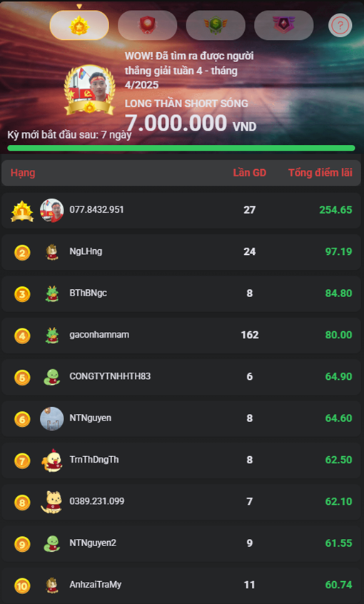Open profile photo of 077.8432.951
The image size is (364, 604).
[x=52, y=211]
